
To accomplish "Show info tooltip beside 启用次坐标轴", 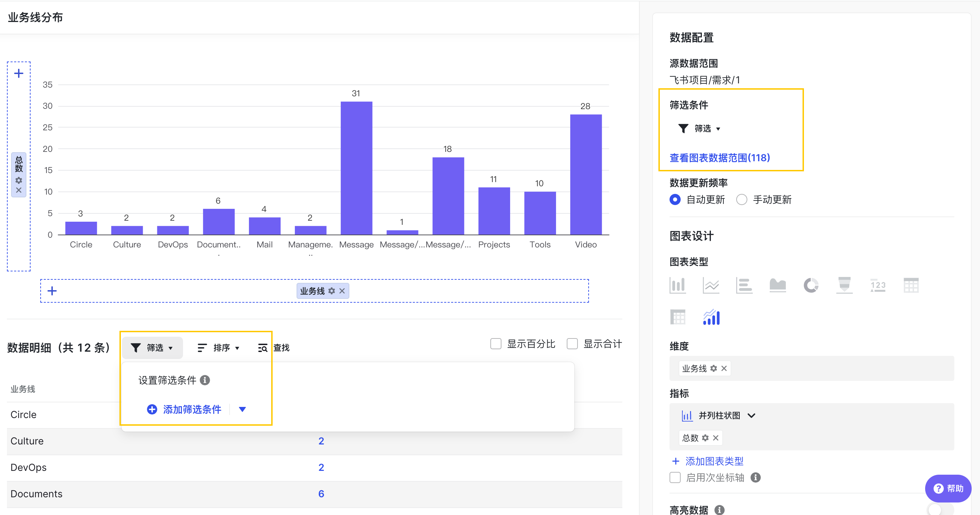I will pyautogui.click(x=756, y=478).
